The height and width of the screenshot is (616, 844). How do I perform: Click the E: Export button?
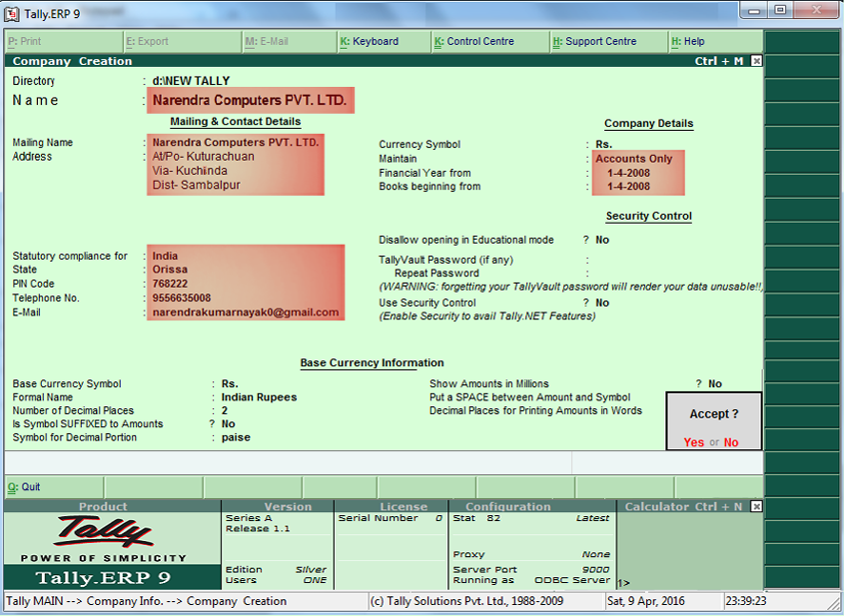click(183, 41)
